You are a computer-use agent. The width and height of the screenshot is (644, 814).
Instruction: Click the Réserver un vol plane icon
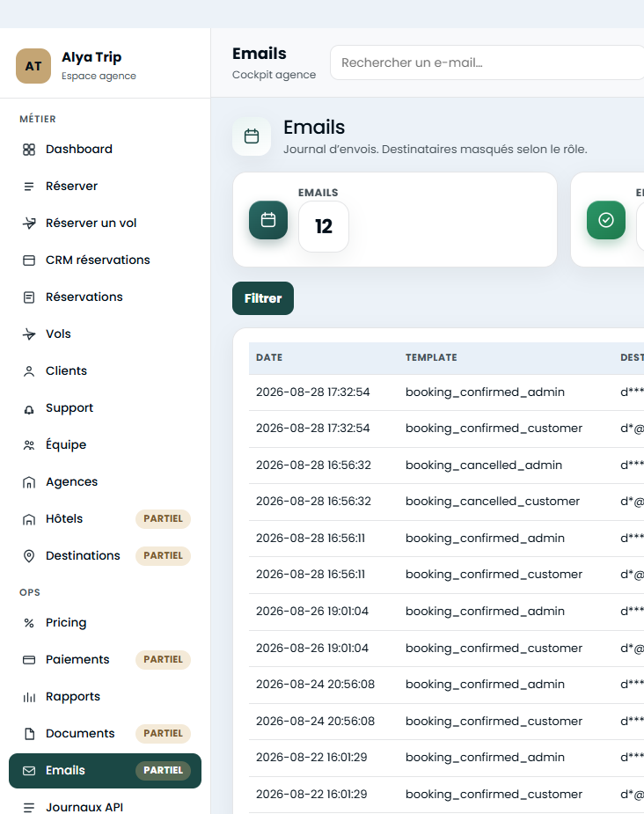[29, 224]
